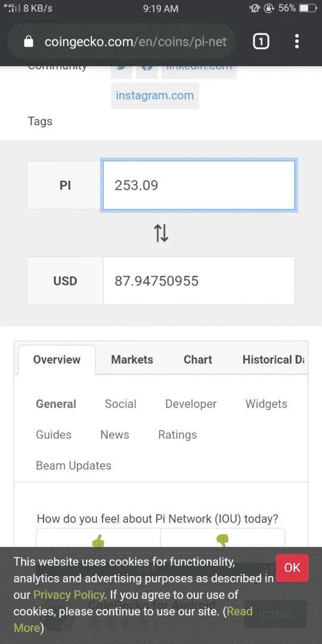Open the Historical Data tab
The image size is (322, 644).
pyautogui.click(x=273, y=360)
